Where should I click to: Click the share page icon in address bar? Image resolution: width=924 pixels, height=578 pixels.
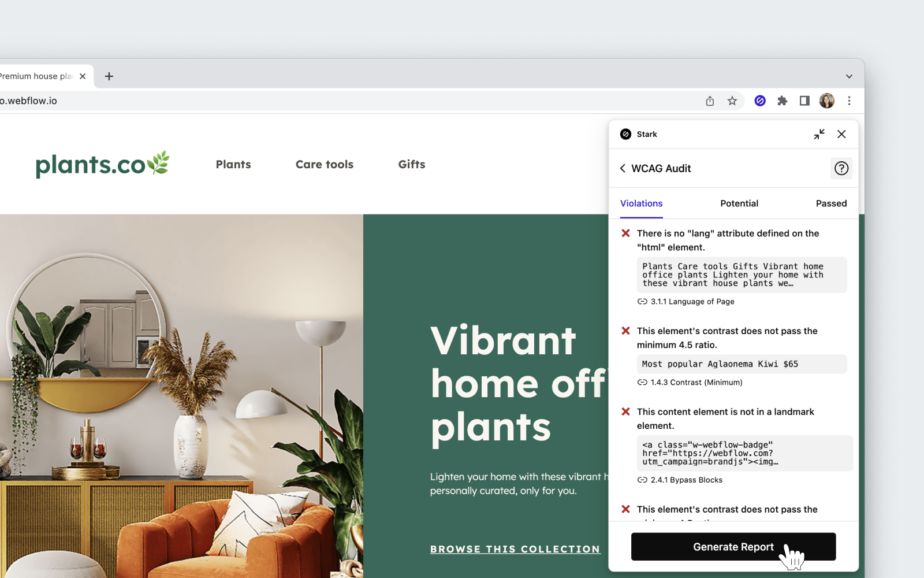click(x=710, y=101)
